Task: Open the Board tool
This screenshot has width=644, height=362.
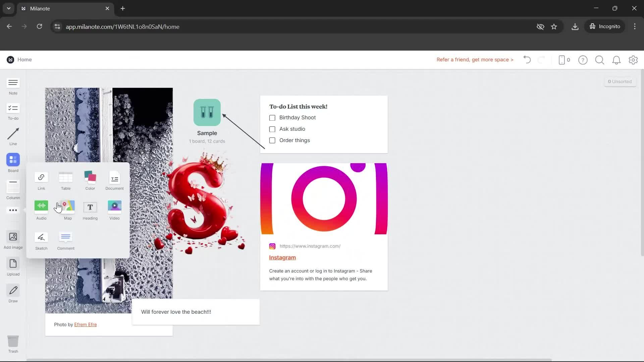Action: click(x=13, y=163)
